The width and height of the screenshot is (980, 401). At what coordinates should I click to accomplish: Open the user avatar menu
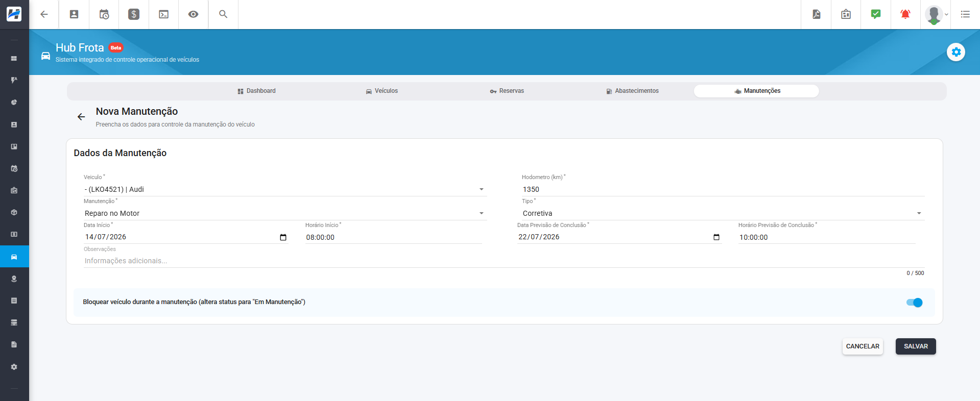(936, 14)
